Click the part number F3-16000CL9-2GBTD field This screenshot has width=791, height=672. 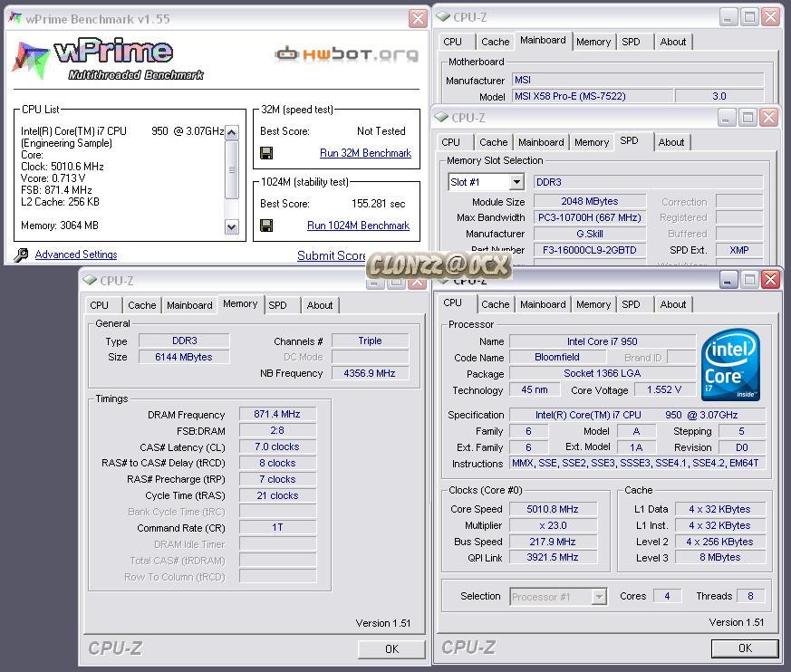click(x=589, y=250)
